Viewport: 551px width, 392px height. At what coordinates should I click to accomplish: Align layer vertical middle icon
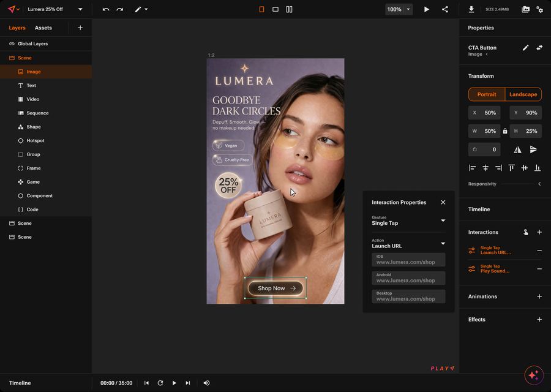[524, 168]
